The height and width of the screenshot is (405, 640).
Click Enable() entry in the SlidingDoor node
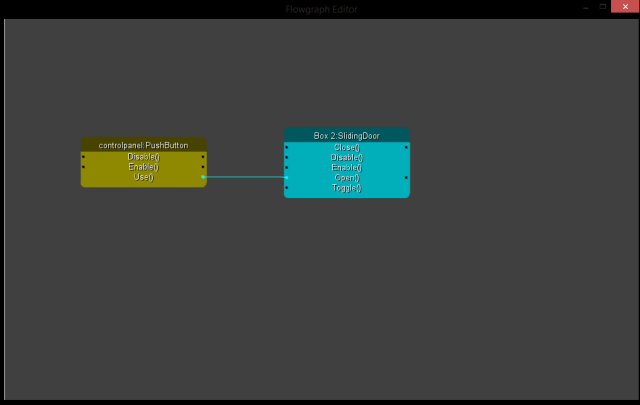pyautogui.click(x=346, y=167)
